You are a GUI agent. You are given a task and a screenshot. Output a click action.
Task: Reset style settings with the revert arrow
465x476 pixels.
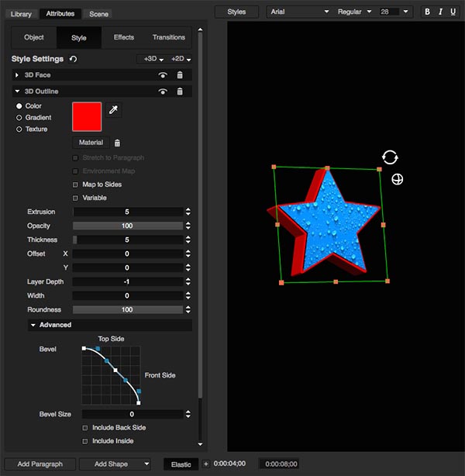74,59
